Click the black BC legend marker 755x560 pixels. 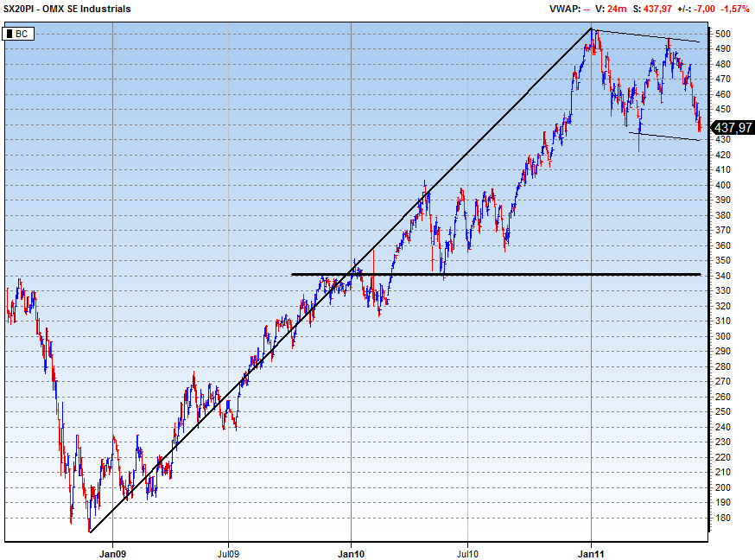point(10,35)
